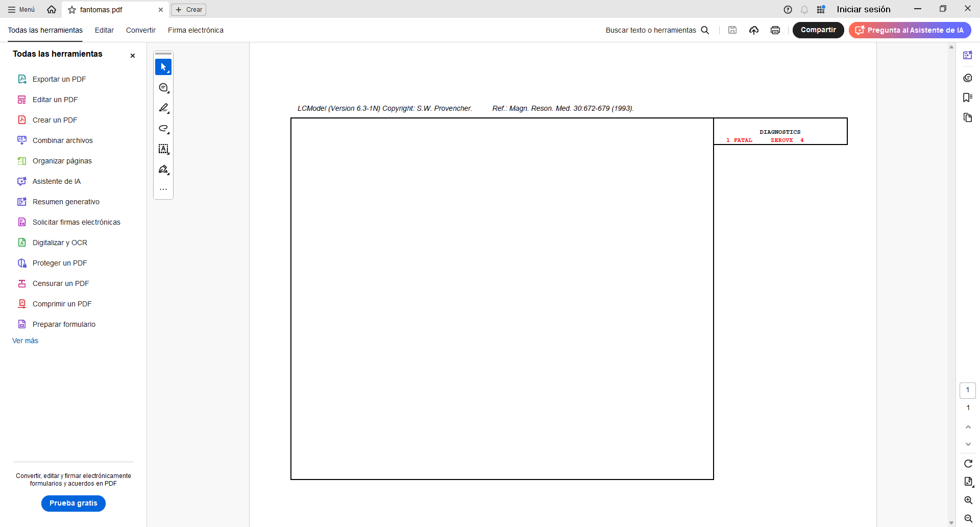Open the bookmarks panel icon
This screenshot has width=980, height=527.
(967, 98)
